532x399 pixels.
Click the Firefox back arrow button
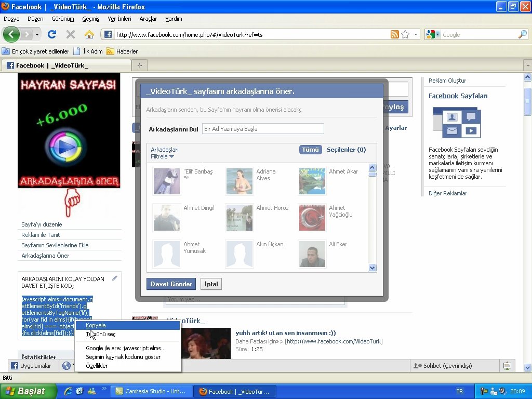[11, 34]
